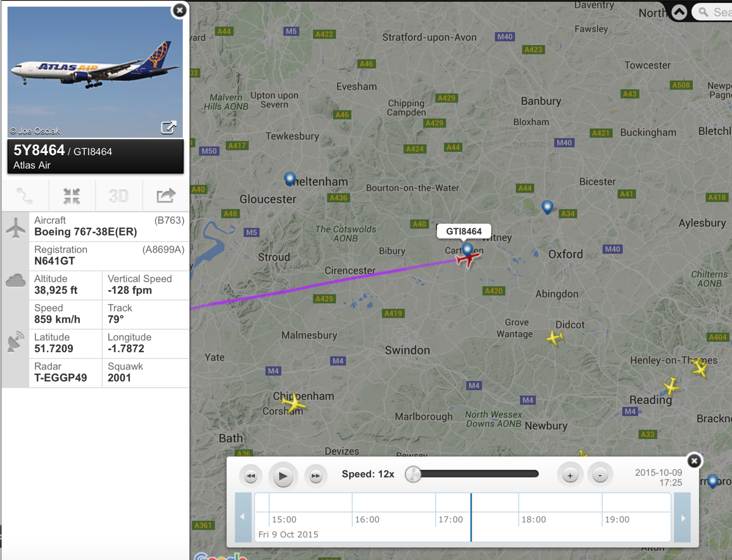This screenshot has width=732, height=560.
Task: Share this flight using the share icon
Action: click(166, 196)
